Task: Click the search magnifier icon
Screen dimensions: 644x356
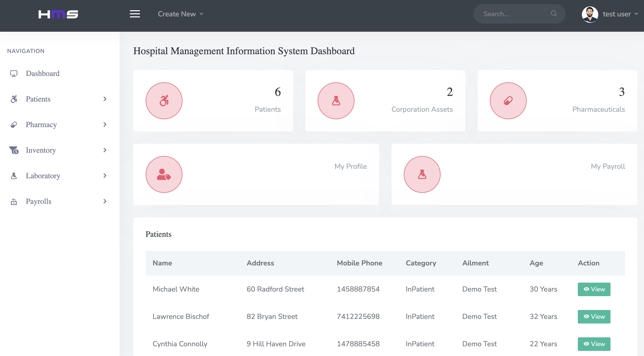Action: pyautogui.click(x=554, y=14)
